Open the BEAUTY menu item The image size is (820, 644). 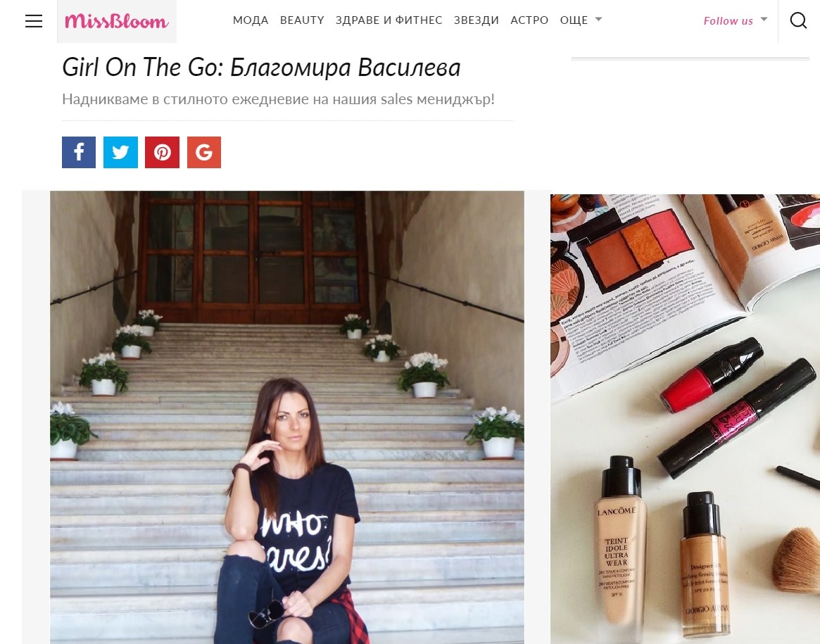pyautogui.click(x=302, y=20)
